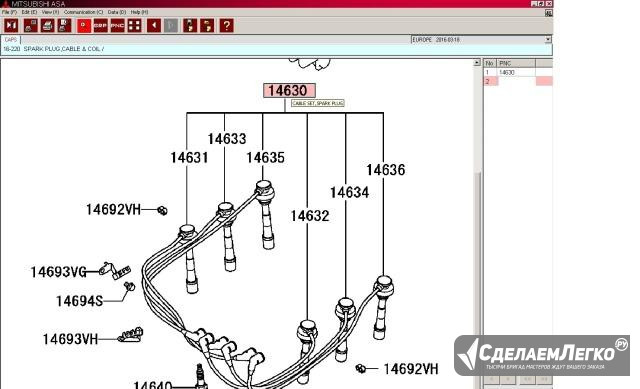Click part number 14633 in diagram
This screenshot has width=640, height=389.
click(227, 139)
